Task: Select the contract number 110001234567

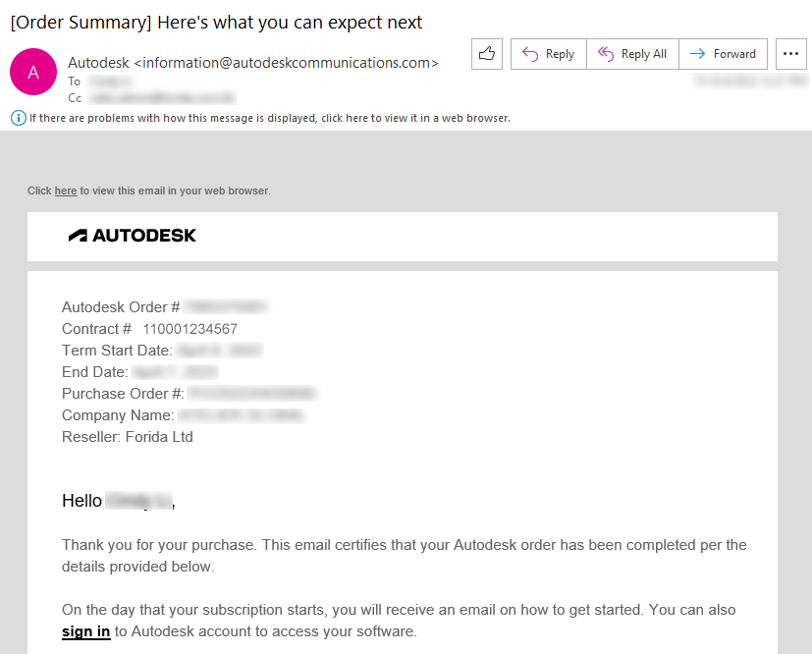Action: click(x=190, y=329)
